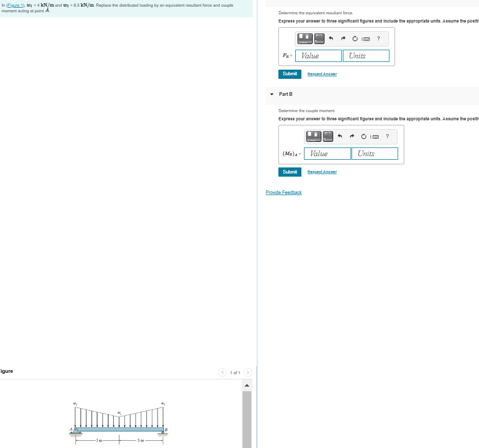The image size is (479, 448).
Task: Open the Provide Feedback link
Action: (284, 192)
